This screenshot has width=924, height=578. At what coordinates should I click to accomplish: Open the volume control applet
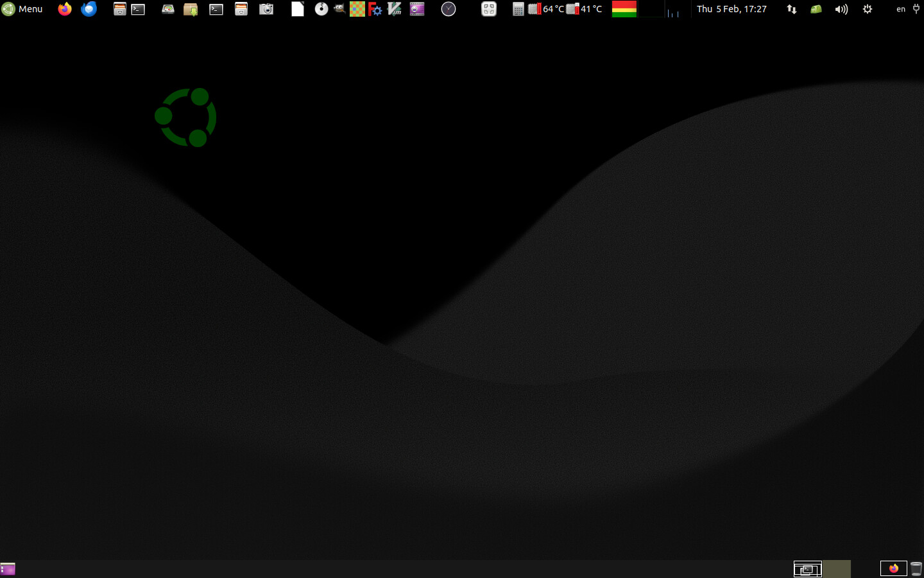coord(841,9)
